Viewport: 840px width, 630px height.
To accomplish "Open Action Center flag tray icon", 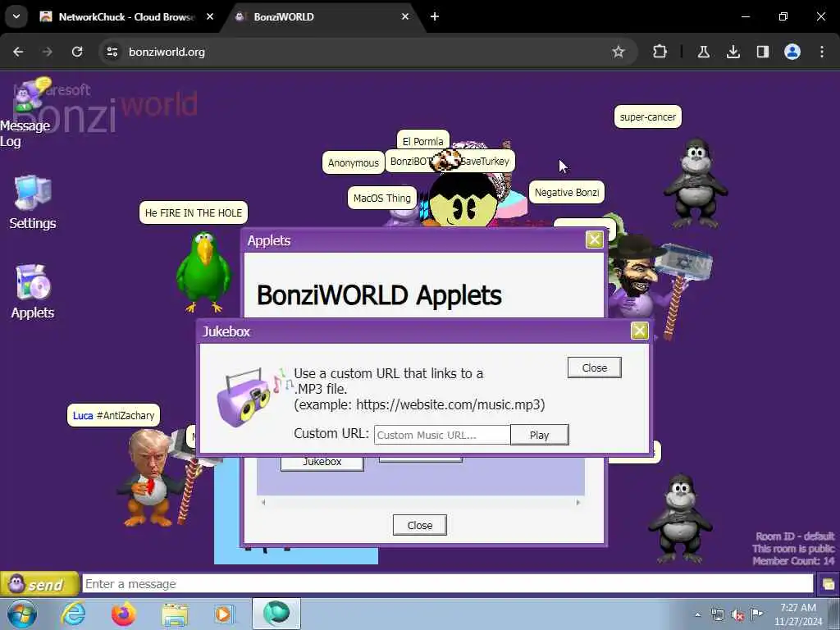I will [756, 614].
